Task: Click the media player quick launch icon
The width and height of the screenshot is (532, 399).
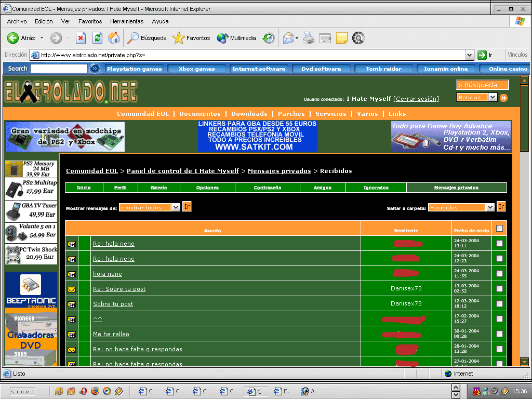Action: (x=107, y=391)
